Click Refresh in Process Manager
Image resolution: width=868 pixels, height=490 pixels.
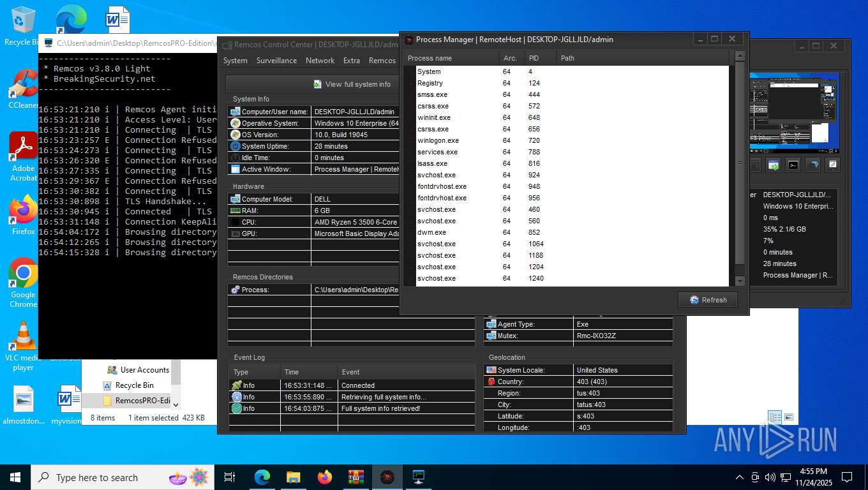pyautogui.click(x=708, y=300)
